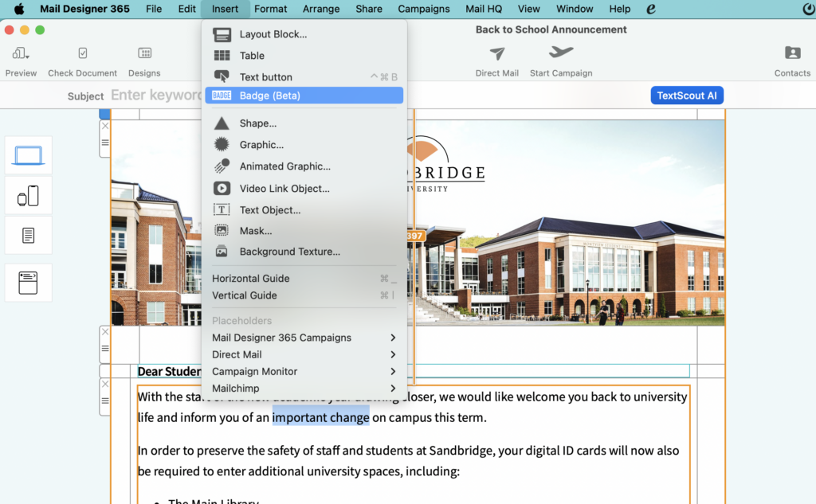Click the Animated Graphic icon
The height and width of the screenshot is (504, 816).
(x=222, y=166)
